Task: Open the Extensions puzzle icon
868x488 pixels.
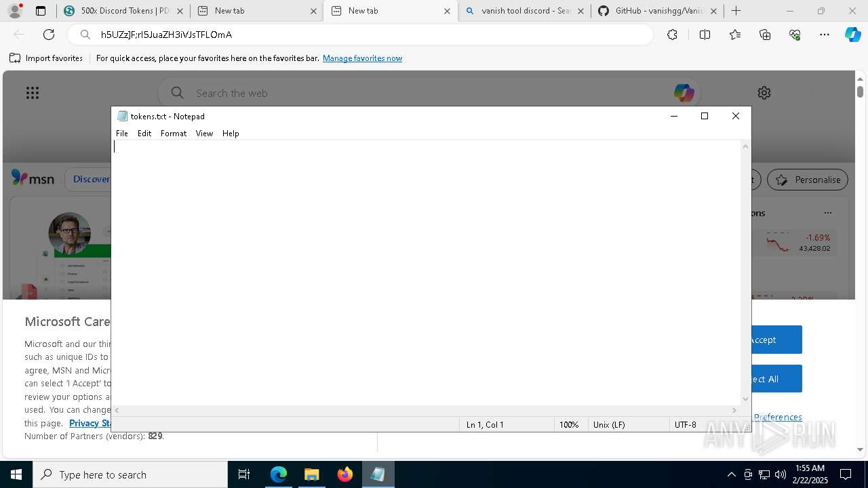Action: pos(672,35)
